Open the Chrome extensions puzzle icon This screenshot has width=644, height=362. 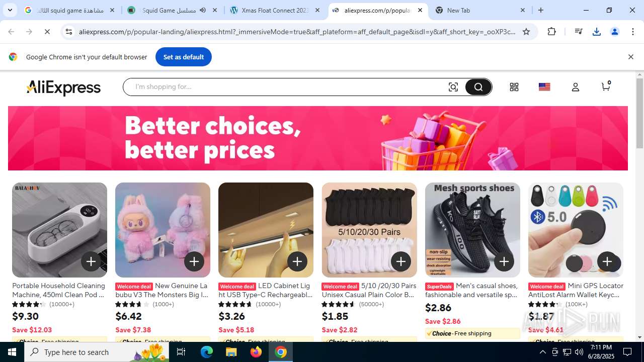pyautogui.click(x=552, y=32)
